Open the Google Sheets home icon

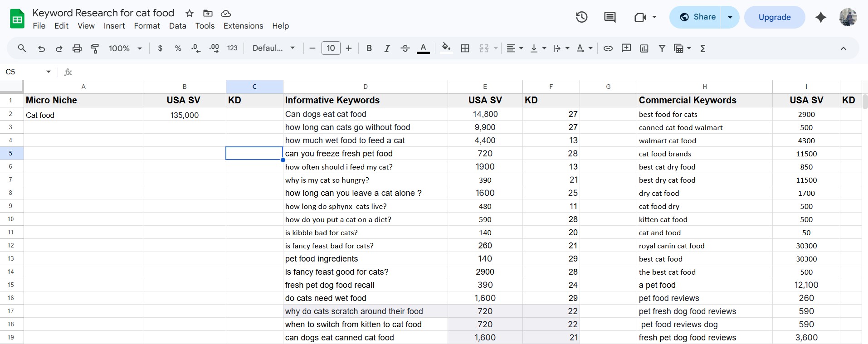click(x=17, y=19)
